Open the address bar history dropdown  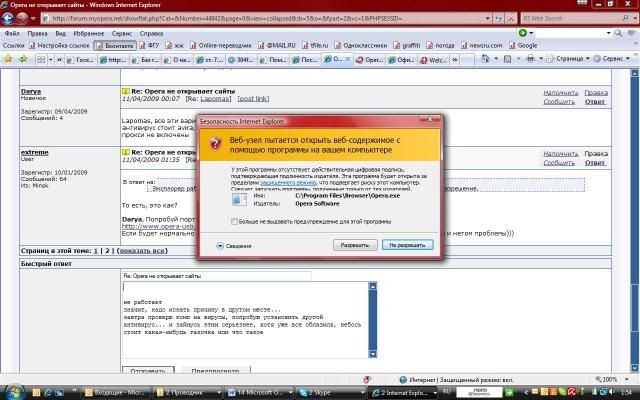click(487, 19)
